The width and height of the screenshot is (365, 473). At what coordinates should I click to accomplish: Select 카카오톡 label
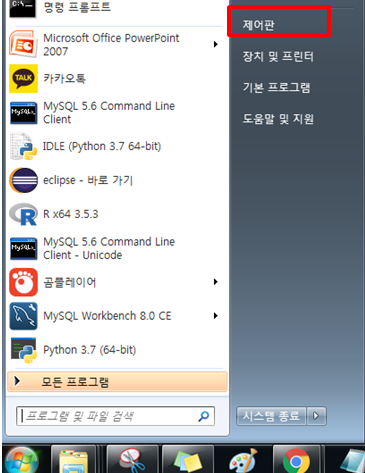click(65, 78)
